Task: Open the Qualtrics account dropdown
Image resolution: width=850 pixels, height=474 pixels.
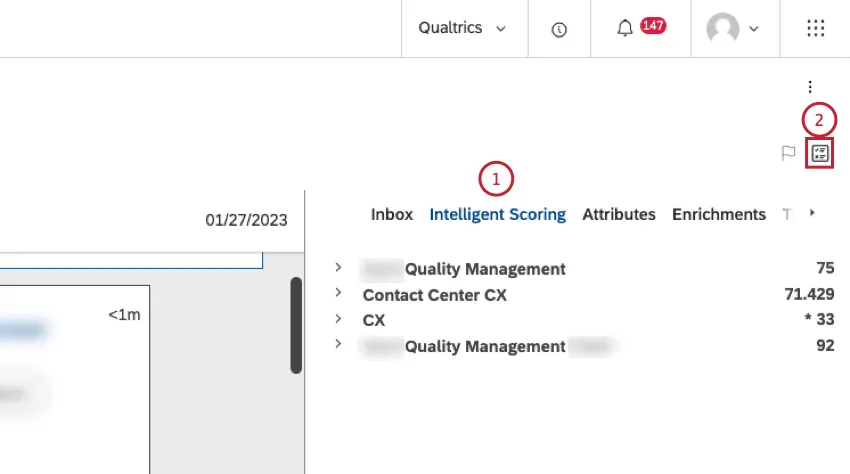Action: click(462, 28)
